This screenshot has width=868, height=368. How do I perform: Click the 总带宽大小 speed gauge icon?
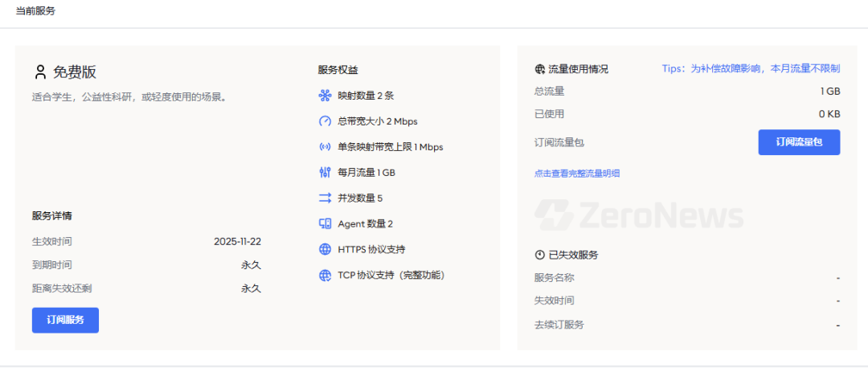(325, 121)
